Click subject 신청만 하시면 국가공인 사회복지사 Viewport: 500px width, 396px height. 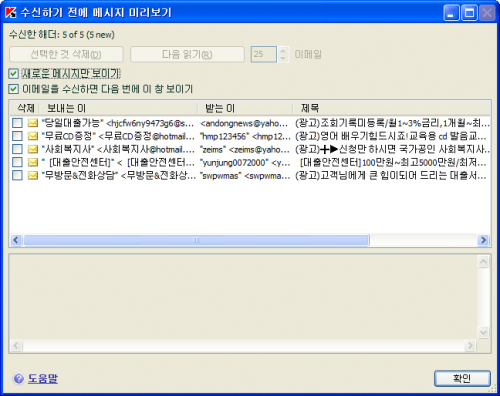[392, 149]
